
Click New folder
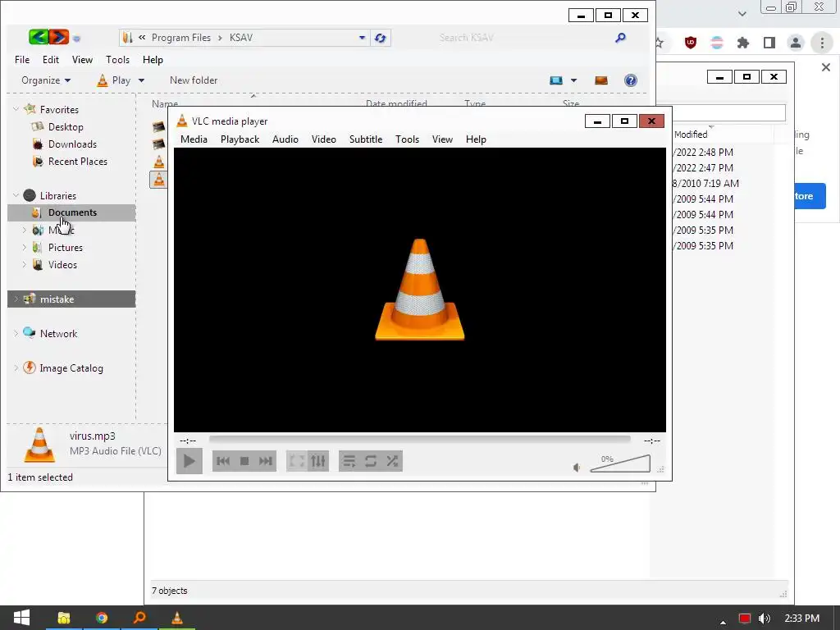pos(194,80)
